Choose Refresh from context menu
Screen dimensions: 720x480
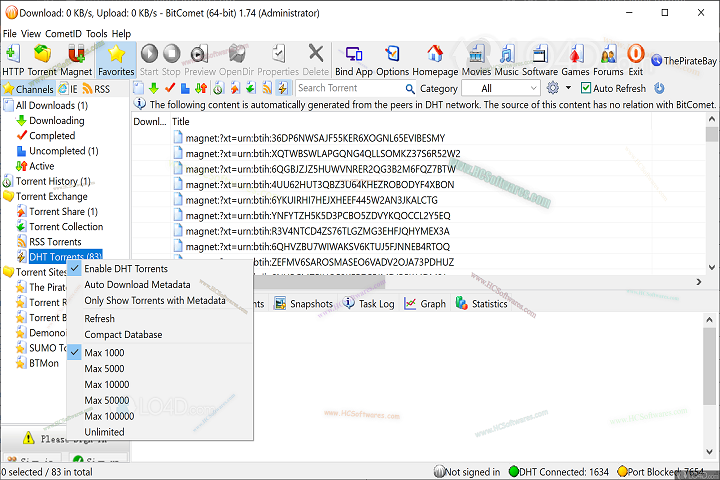point(160,319)
